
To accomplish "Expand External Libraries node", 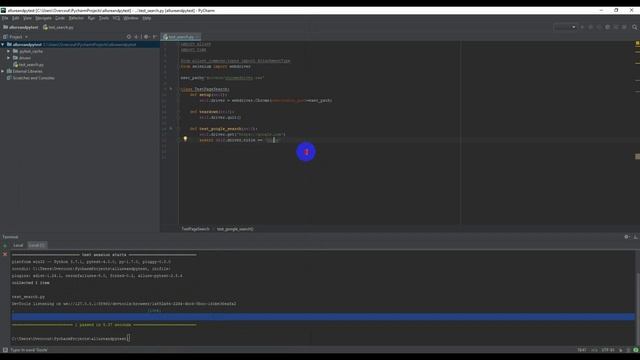I will (x=3, y=71).
